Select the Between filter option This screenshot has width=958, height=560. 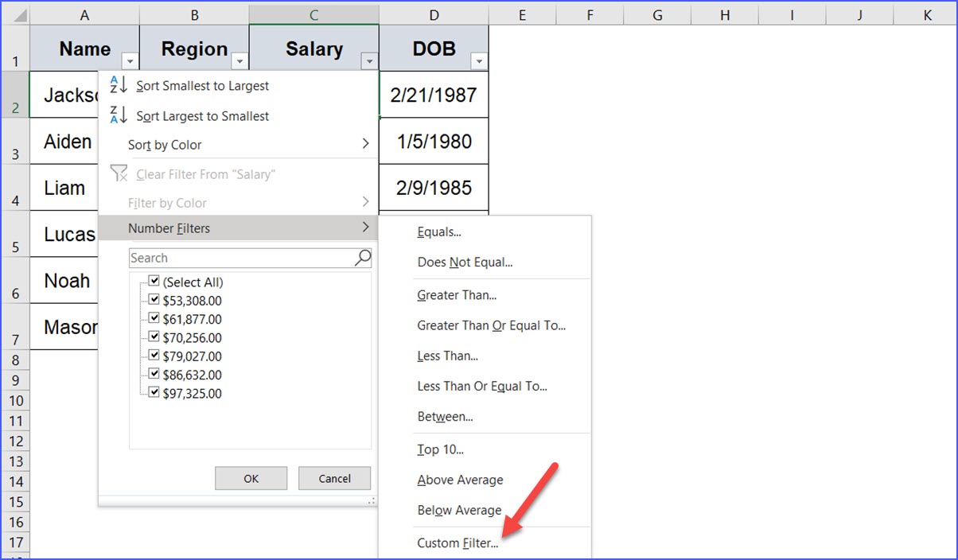point(445,416)
